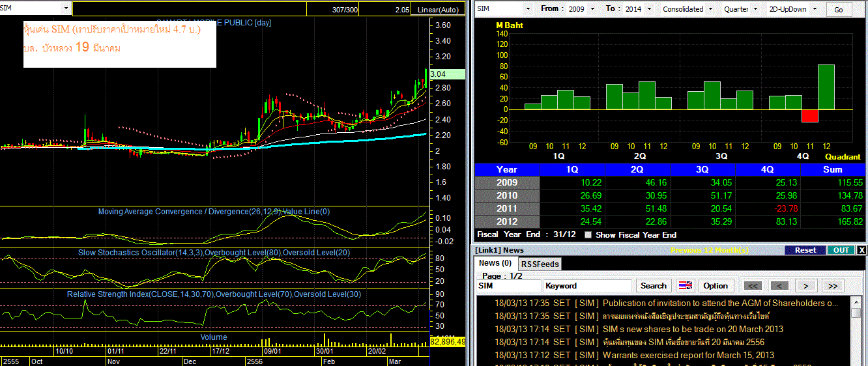Viewport: 868px width, 366px height.
Task: Open news 'Warrants exercised report for March 15, 2013'
Action: pyautogui.click(x=688, y=355)
